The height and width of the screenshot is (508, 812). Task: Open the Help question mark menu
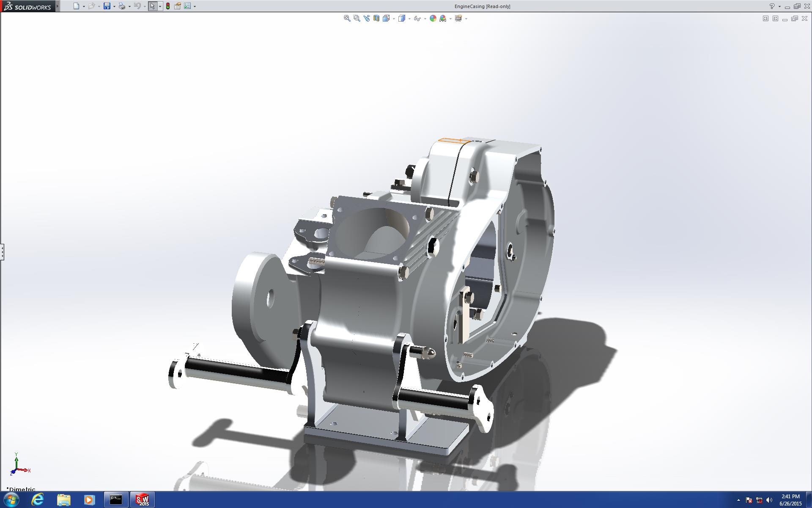tap(772, 6)
